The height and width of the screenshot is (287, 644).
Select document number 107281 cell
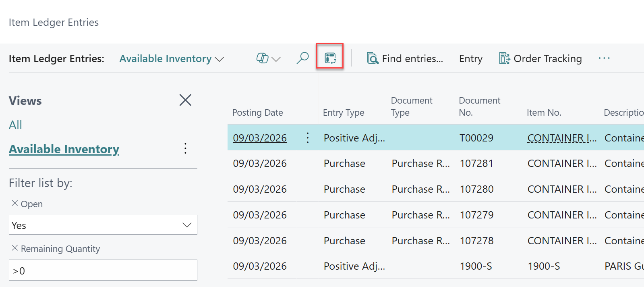click(476, 163)
